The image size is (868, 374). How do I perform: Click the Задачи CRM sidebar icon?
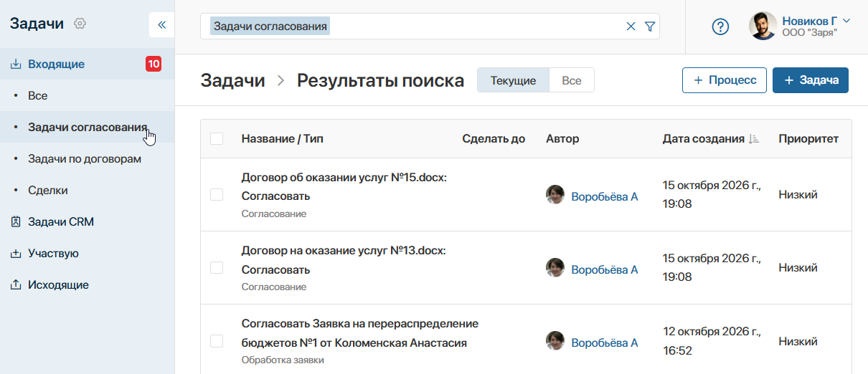pos(16,222)
